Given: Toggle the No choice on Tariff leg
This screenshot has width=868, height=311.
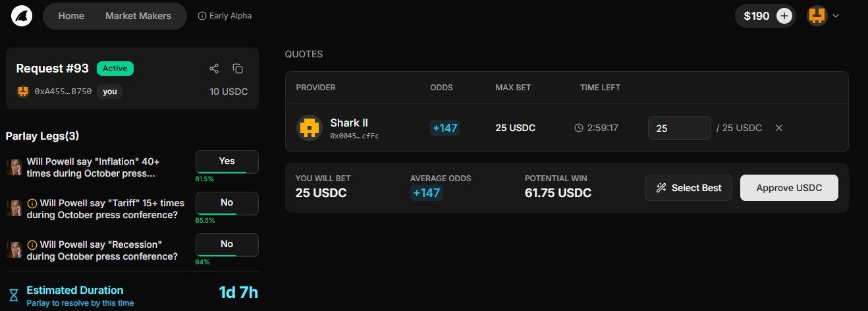Looking at the screenshot, I should coord(227,204).
